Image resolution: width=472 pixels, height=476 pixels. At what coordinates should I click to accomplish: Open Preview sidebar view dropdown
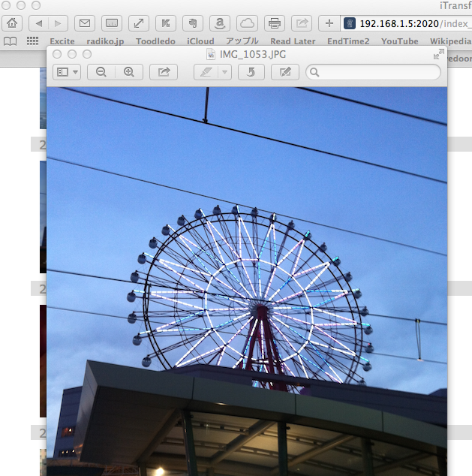(67, 72)
